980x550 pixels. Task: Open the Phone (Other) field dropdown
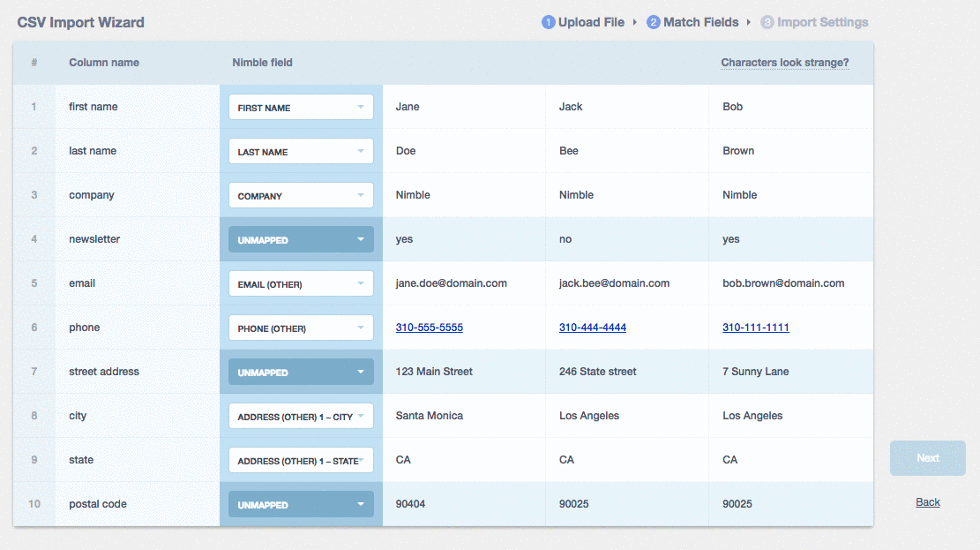coord(301,328)
